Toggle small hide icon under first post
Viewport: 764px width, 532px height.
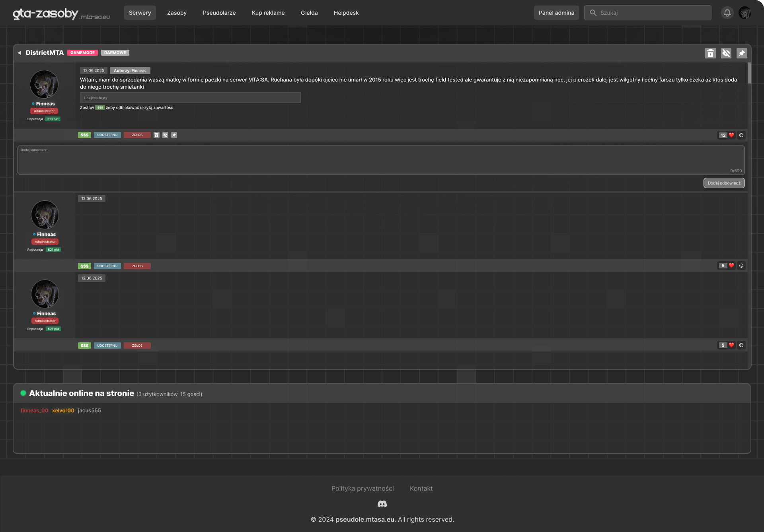pyautogui.click(x=165, y=135)
